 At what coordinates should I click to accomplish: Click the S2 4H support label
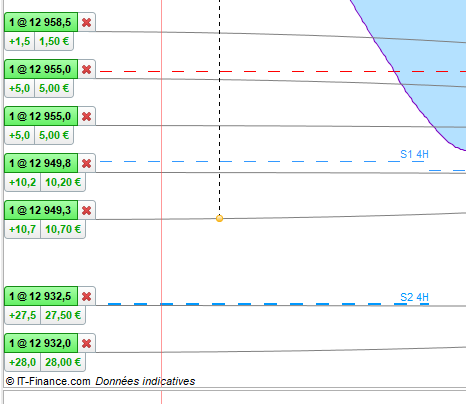414,297
